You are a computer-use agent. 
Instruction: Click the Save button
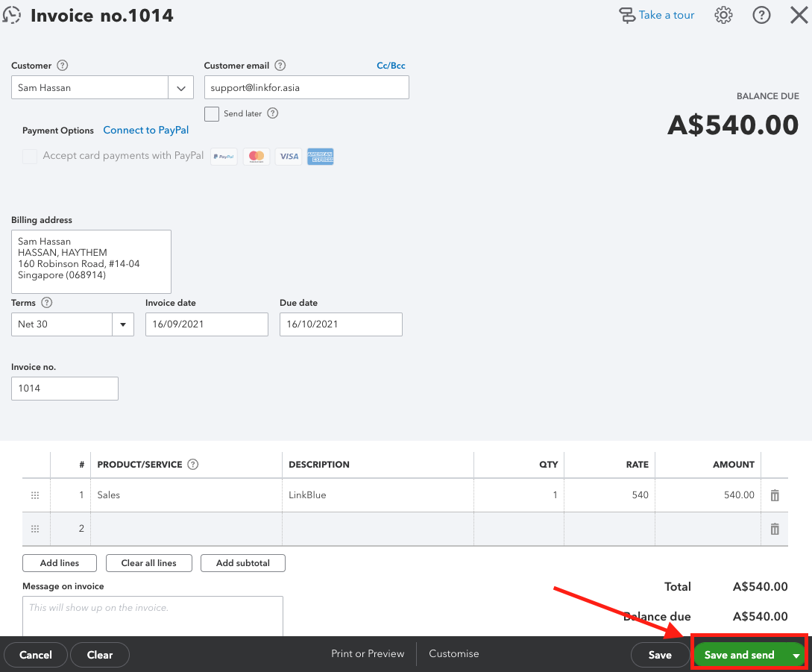[x=660, y=655]
